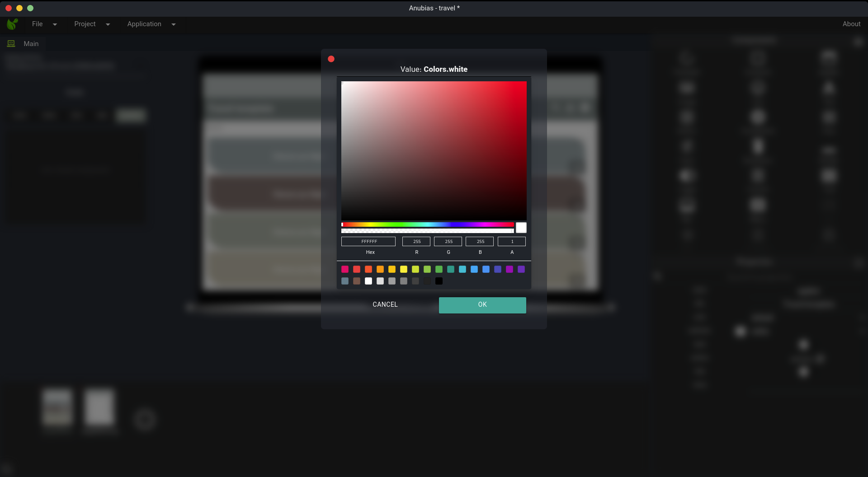Pick the pink preset color swatch
The image size is (868, 477).
(345, 269)
